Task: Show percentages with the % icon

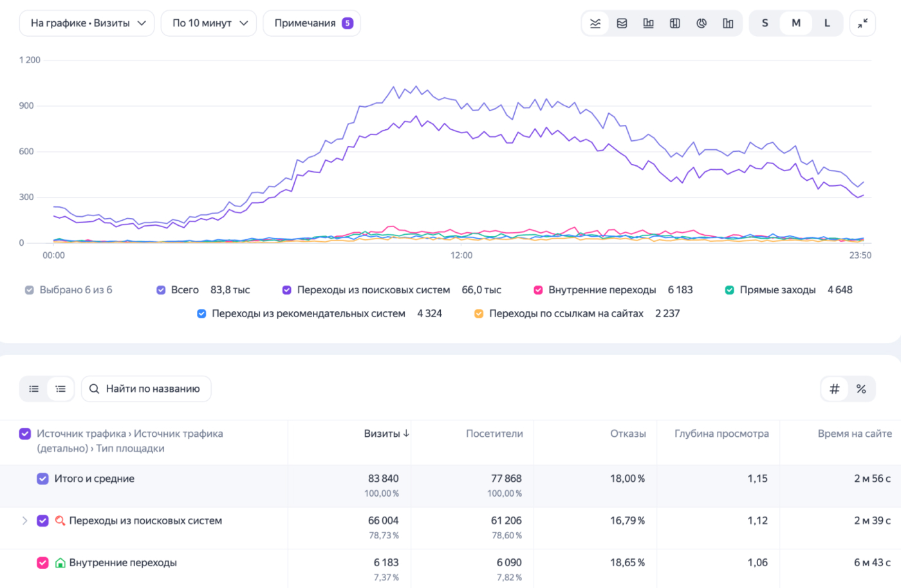Action: [x=861, y=389]
